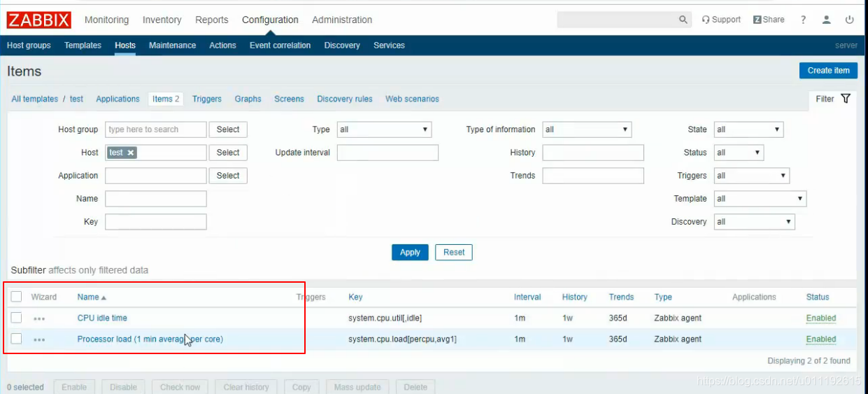The image size is (868, 394).
Task: Toggle Enabled status of Processor load
Action: coord(821,339)
